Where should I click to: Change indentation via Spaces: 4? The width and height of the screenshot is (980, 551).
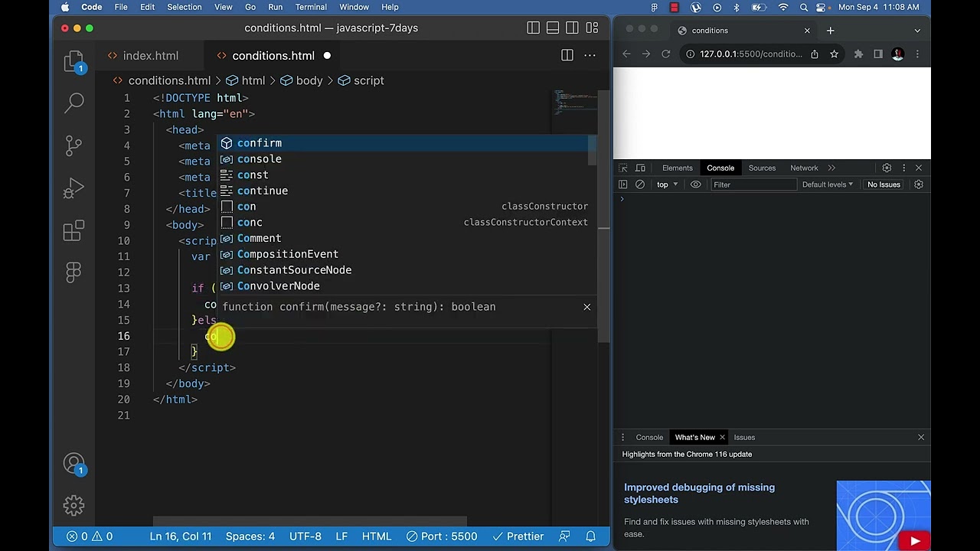250,536
